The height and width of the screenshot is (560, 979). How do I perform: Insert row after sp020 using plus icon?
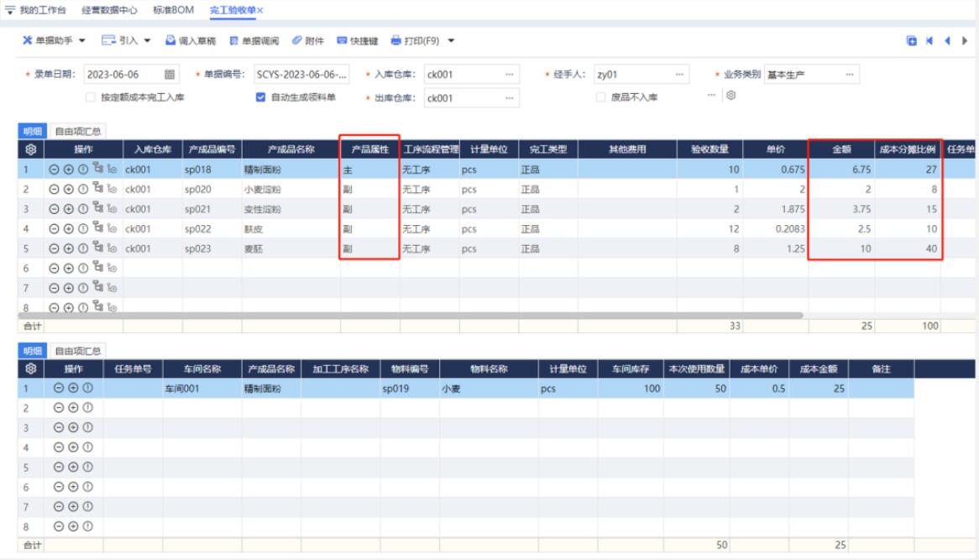[x=69, y=189]
